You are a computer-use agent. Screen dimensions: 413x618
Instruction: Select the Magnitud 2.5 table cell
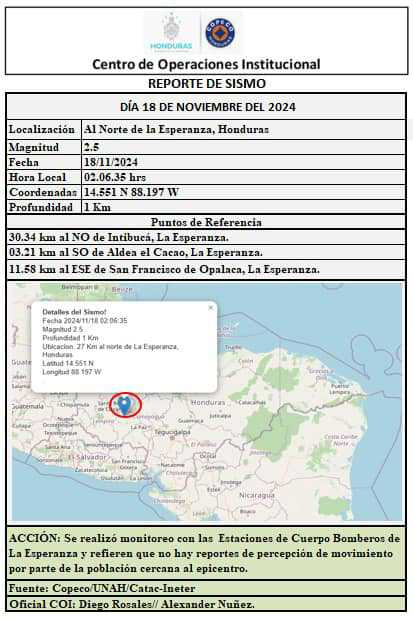tap(243, 147)
